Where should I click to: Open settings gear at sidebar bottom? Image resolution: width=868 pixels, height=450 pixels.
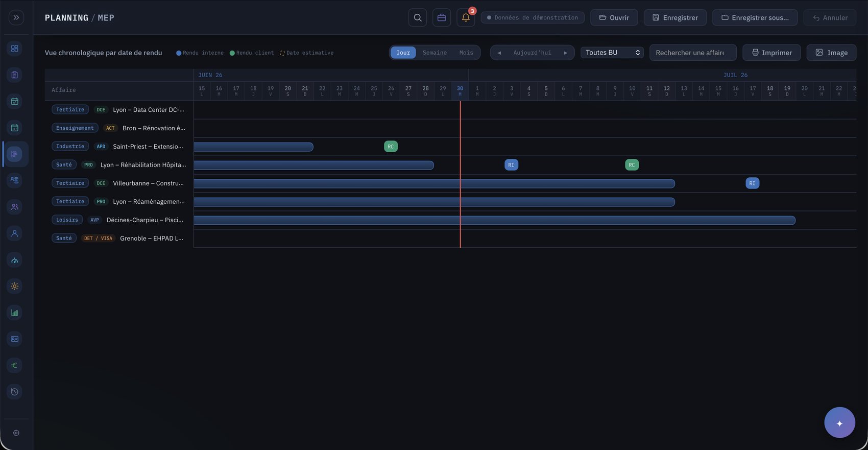click(x=16, y=433)
